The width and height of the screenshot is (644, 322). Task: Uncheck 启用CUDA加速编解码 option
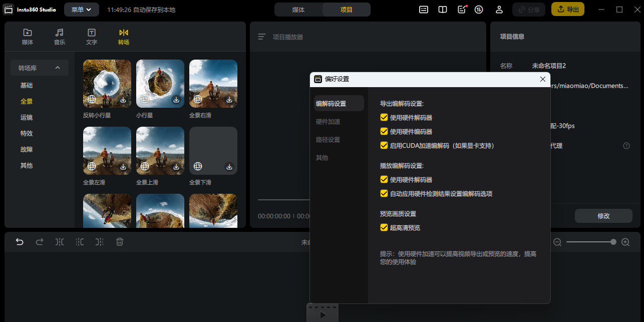384,146
